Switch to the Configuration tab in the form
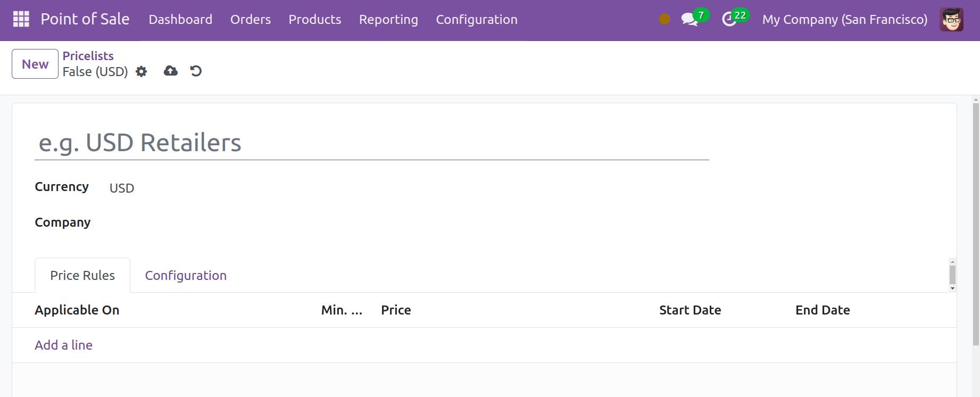This screenshot has height=397, width=980. click(186, 275)
